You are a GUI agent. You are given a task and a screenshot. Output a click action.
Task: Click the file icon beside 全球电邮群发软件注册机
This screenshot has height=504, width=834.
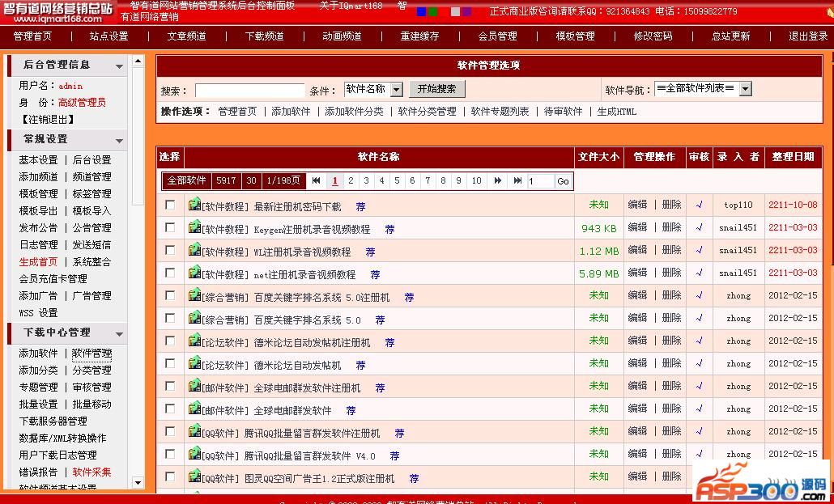tap(194, 385)
